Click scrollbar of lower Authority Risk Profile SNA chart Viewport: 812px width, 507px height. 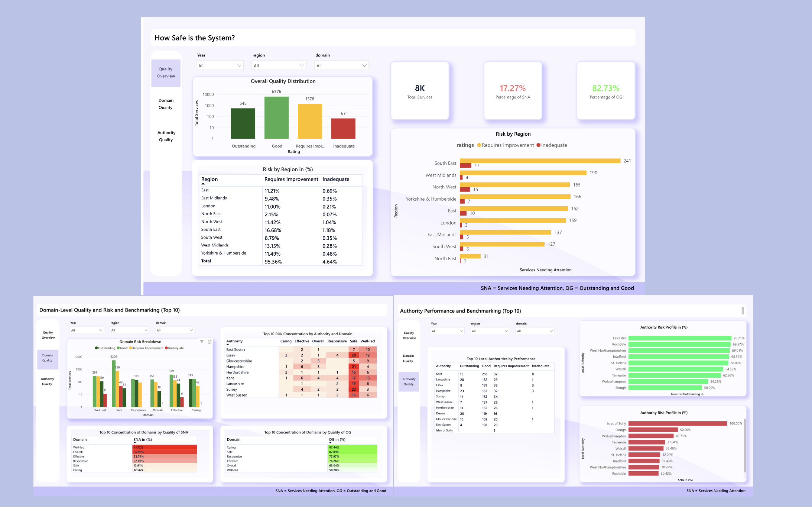point(744,445)
